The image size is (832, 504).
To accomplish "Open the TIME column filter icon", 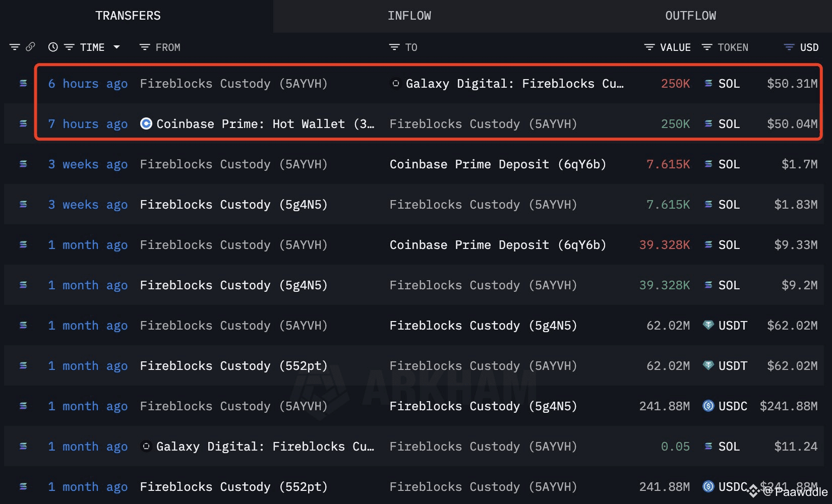I will pos(69,47).
